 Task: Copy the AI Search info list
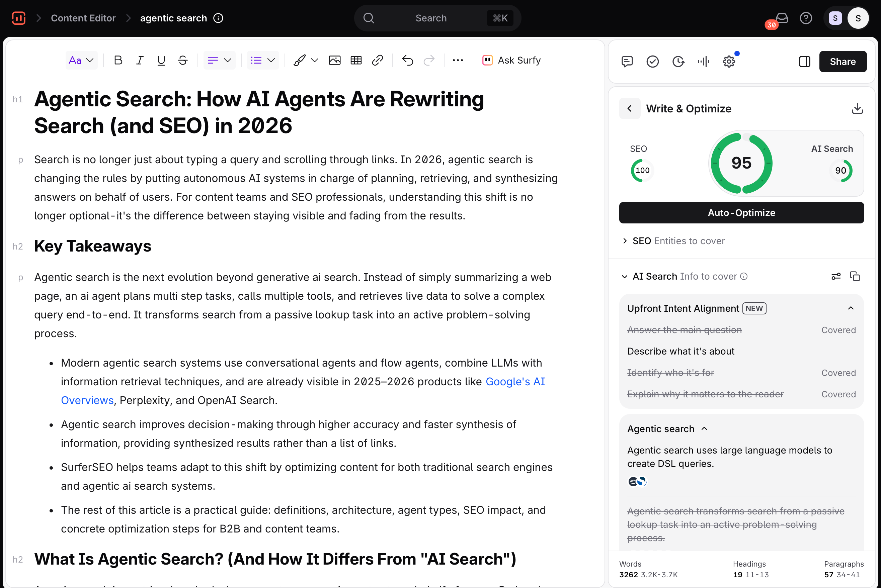(855, 277)
